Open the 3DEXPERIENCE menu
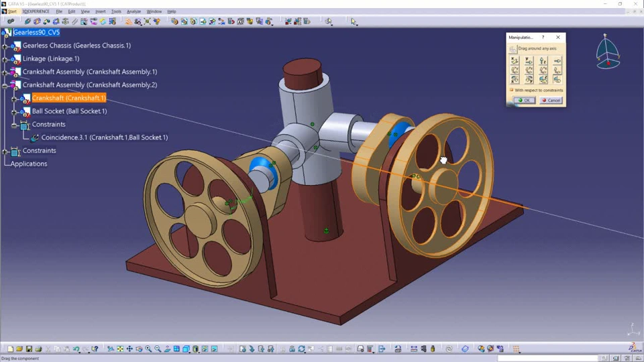 [x=36, y=11]
